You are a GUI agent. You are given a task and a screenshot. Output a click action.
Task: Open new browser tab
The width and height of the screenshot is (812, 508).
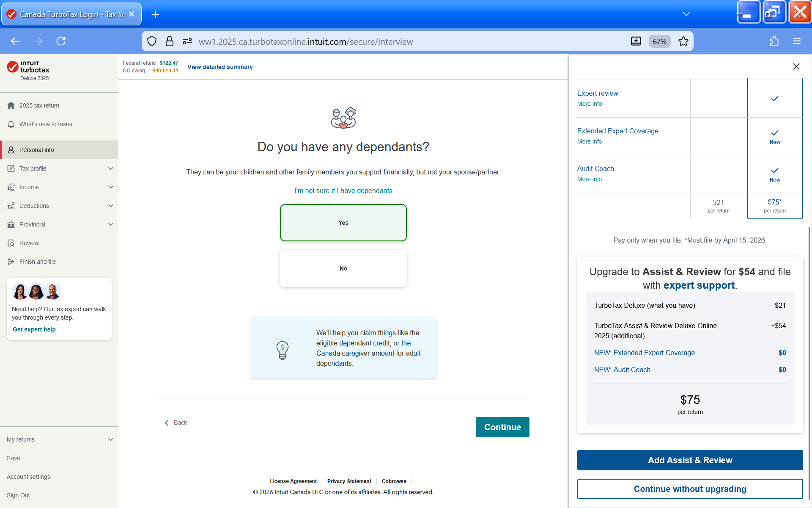coord(155,14)
